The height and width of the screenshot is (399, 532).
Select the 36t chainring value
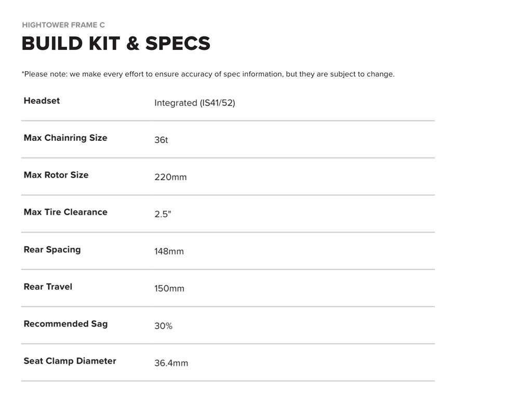[x=161, y=140]
